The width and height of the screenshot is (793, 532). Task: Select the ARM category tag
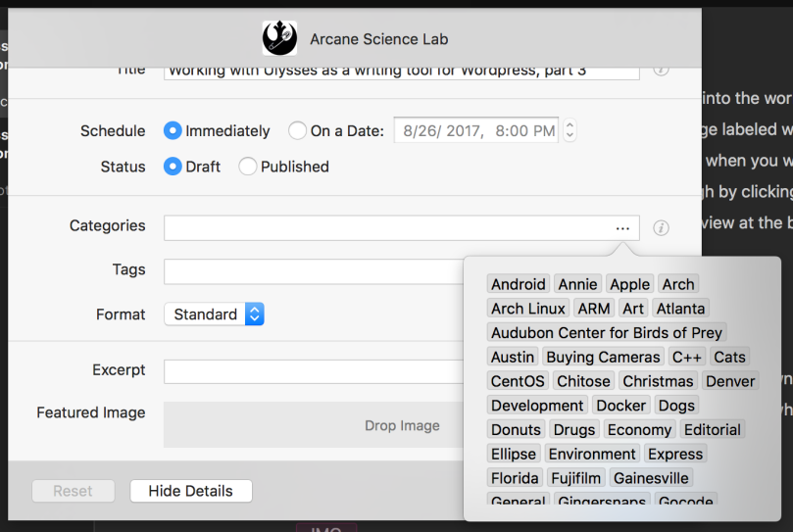[x=594, y=309]
